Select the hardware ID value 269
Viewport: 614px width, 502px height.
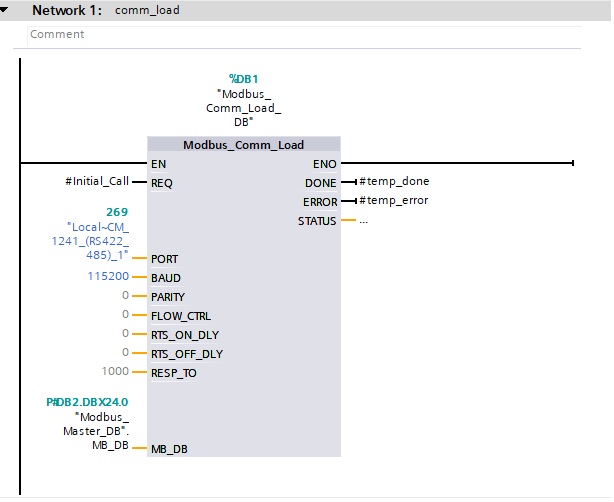tap(117, 212)
